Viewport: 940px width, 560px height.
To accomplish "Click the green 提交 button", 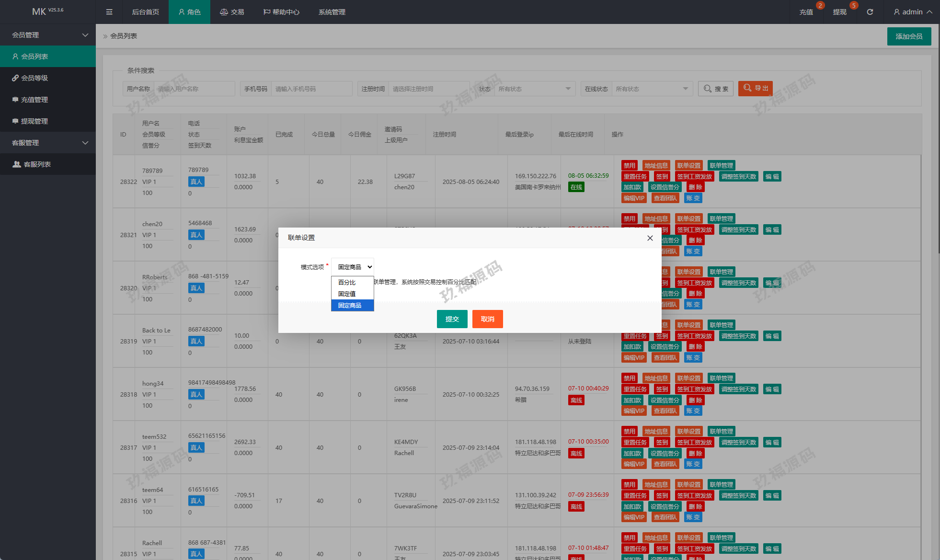I will [x=452, y=319].
